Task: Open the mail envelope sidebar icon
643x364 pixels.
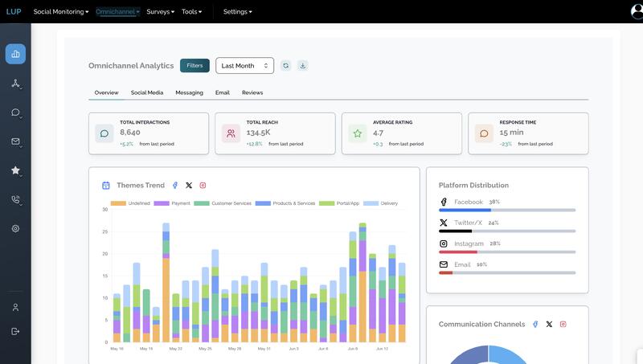Action: (x=15, y=141)
